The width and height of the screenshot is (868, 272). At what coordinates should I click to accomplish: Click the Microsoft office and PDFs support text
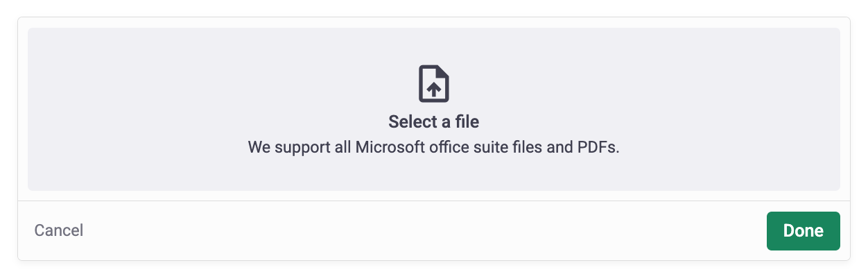coord(433,148)
